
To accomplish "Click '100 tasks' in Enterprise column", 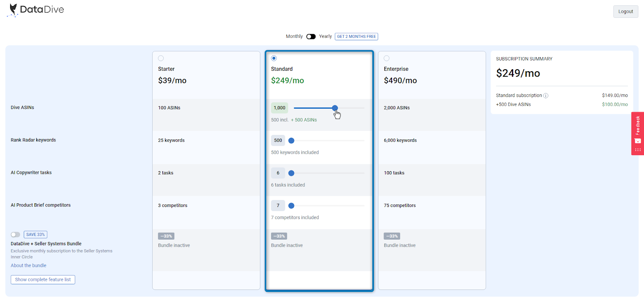I will click(394, 173).
